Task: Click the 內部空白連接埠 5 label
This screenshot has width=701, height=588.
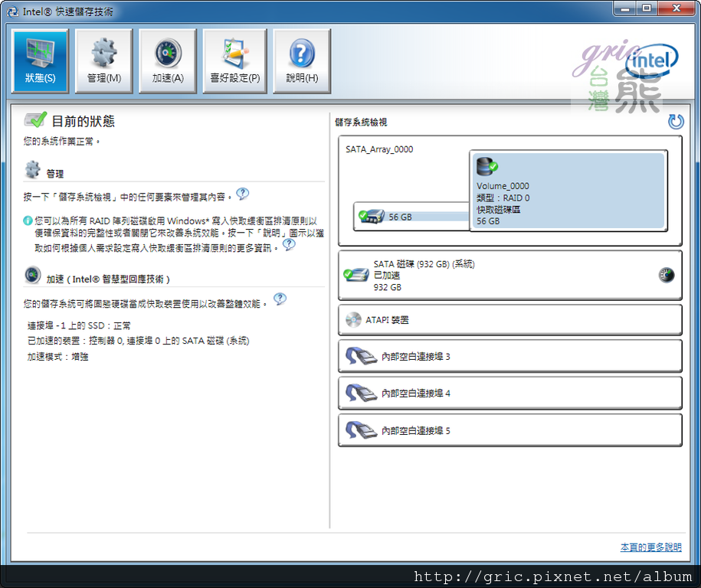Action: pyautogui.click(x=416, y=431)
